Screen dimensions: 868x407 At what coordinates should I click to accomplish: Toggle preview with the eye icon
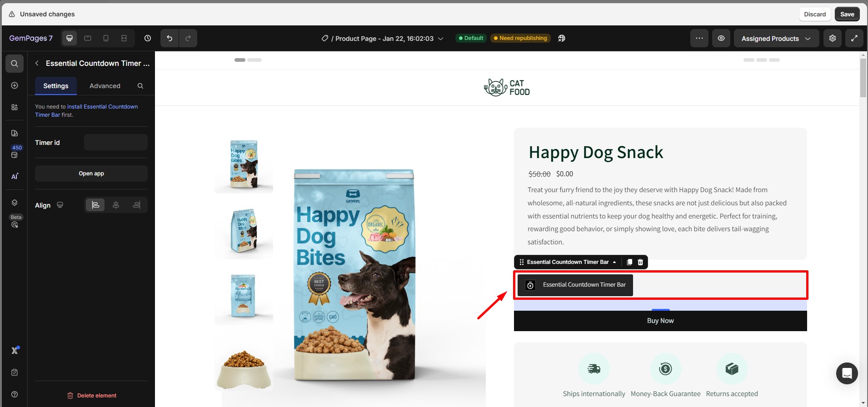click(x=721, y=38)
